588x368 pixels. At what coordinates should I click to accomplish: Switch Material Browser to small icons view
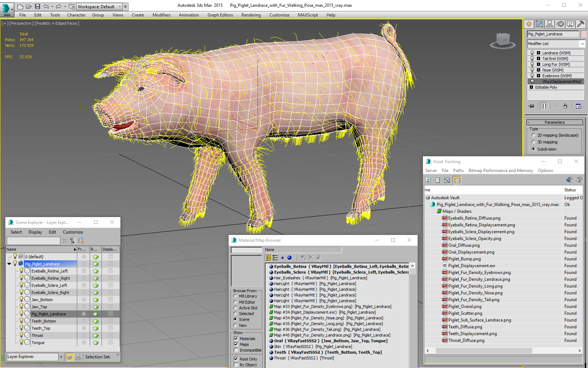[282, 257]
